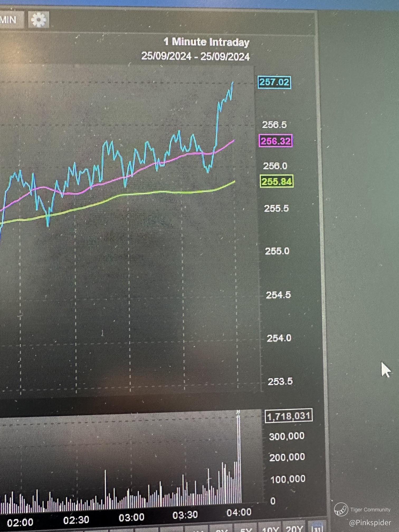This screenshot has height=532, width=399.
Task: Click the Tiger Community logo icon
Action: (x=341, y=509)
